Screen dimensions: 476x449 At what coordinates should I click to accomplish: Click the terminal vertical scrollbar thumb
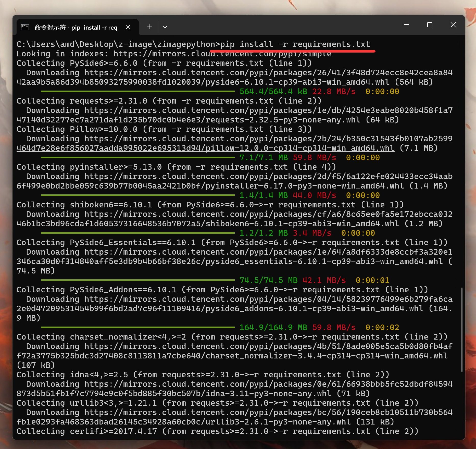coord(462,329)
